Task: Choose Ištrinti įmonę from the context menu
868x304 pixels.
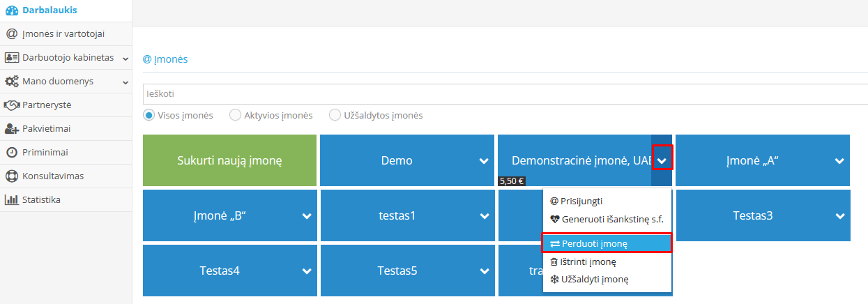Action: tap(588, 261)
